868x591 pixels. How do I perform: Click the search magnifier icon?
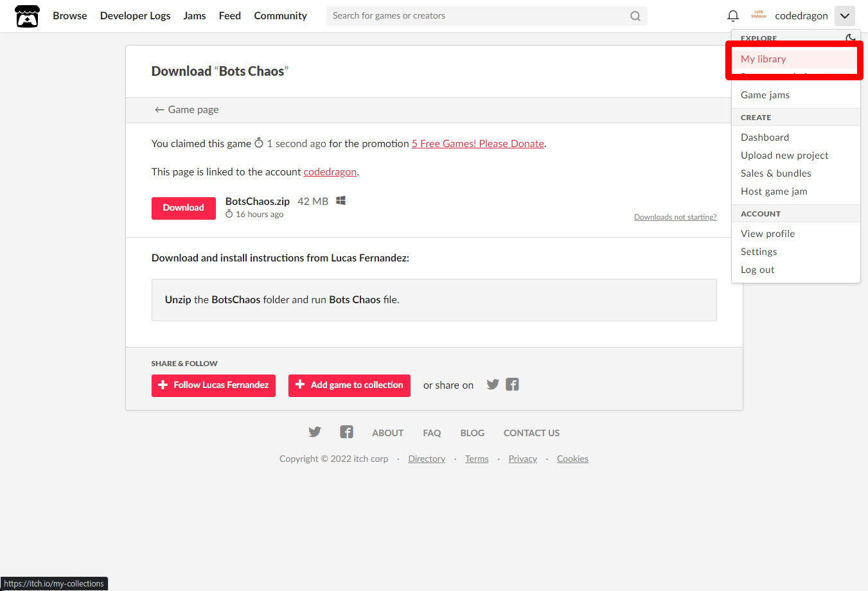tap(635, 16)
